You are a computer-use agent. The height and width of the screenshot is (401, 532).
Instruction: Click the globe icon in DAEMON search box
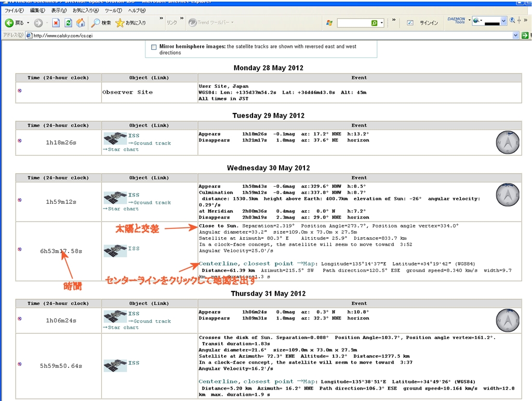pos(476,20)
